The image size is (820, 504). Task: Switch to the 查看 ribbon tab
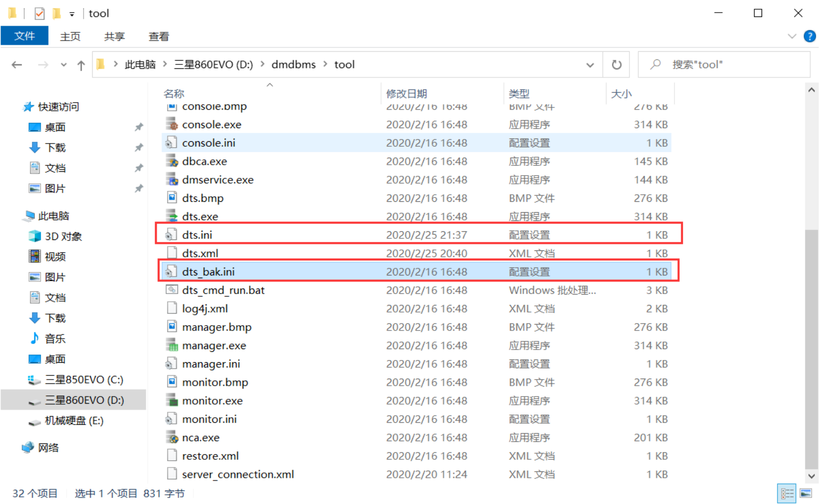click(x=158, y=36)
